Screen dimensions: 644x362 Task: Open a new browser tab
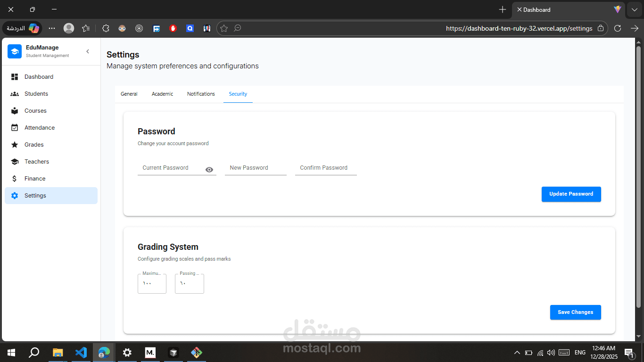tap(503, 9)
